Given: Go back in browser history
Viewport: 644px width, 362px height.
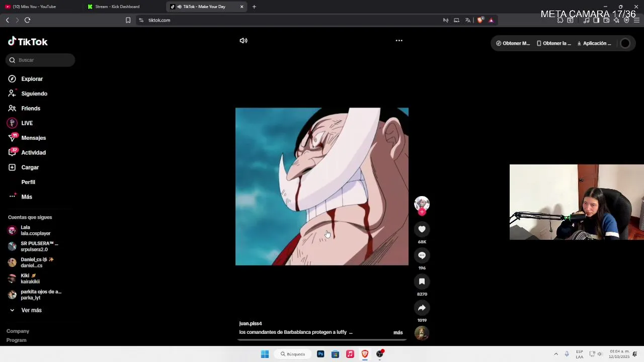Looking at the screenshot, I should 7,20.
